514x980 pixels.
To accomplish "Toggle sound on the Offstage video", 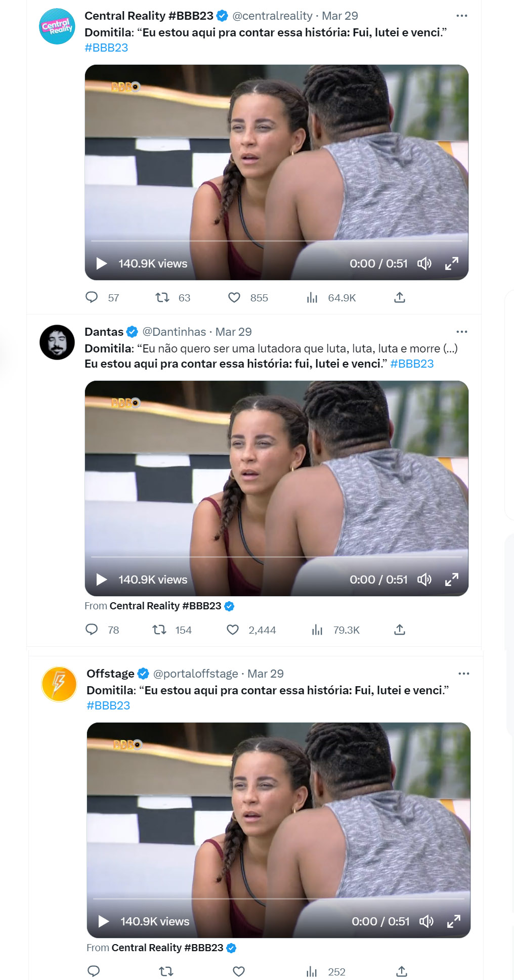I will pos(426,921).
